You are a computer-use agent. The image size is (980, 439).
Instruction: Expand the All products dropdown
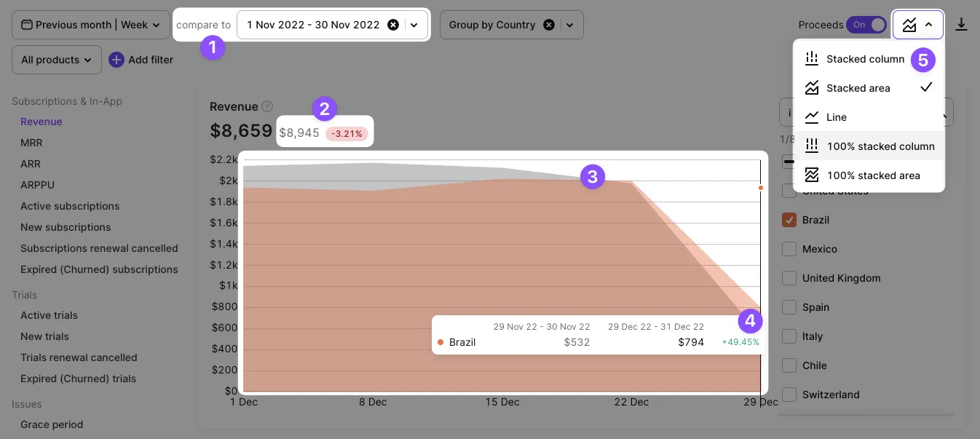[57, 60]
